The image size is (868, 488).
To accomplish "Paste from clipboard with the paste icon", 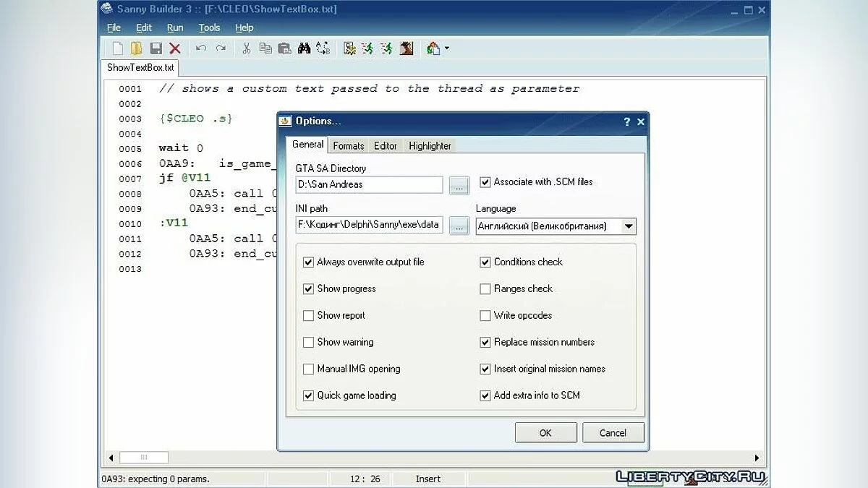I will (285, 48).
